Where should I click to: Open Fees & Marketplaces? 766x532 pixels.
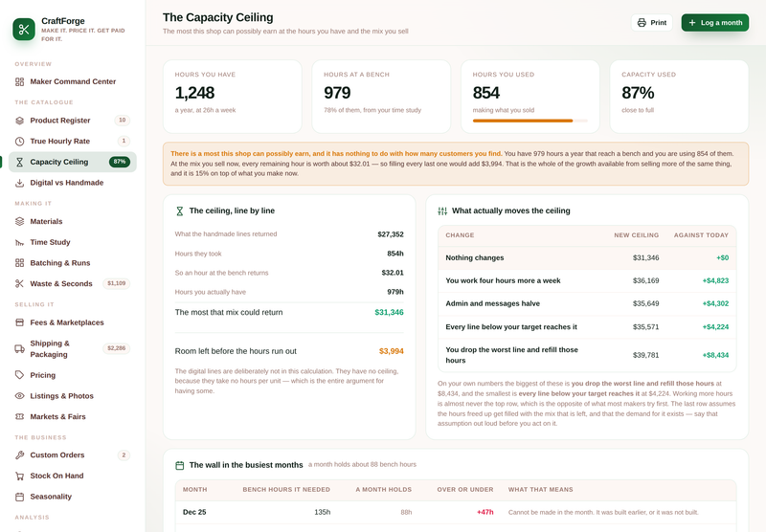[x=73, y=322]
